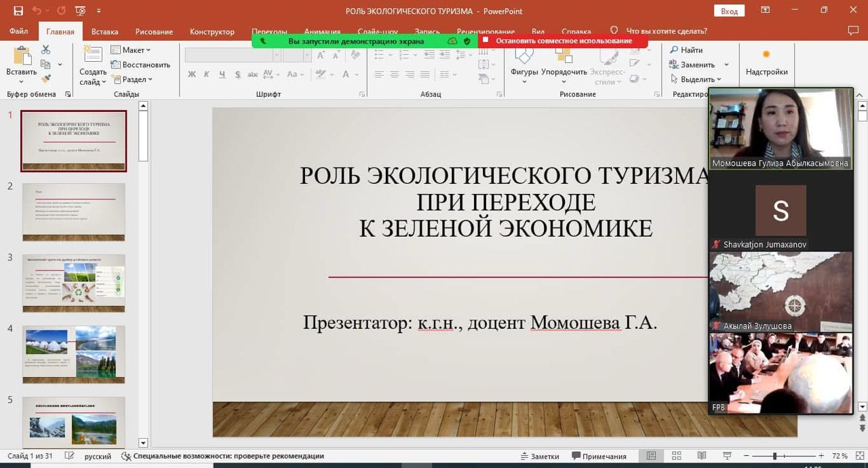The height and width of the screenshot is (468, 868).
Task: Toggle the Заметки notes pane
Action: tap(540, 456)
